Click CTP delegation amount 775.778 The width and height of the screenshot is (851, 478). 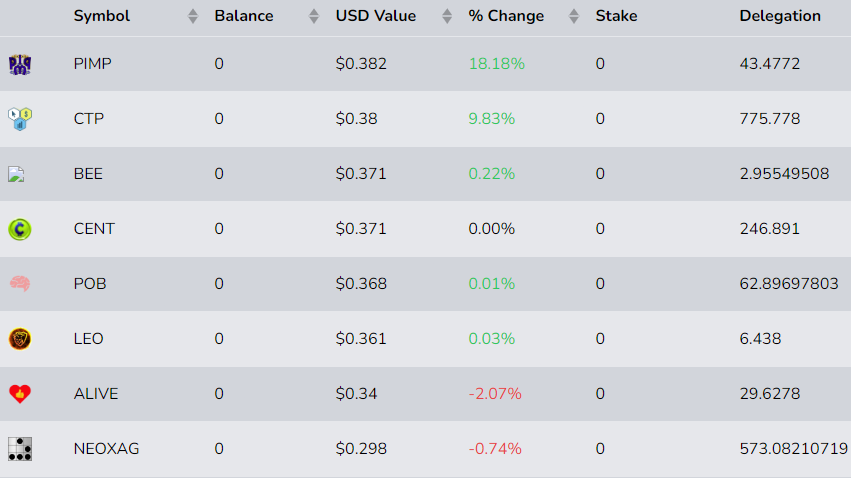tap(770, 119)
